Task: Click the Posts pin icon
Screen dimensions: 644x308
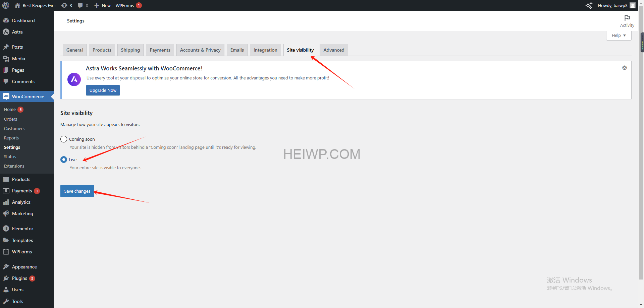Action: click(6, 47)
